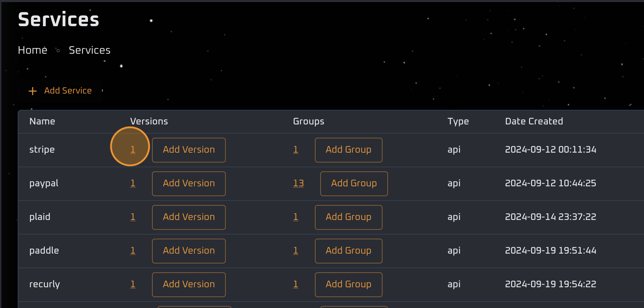Select the paddle service name
The width and height of the screenshot is (644, 308).
44,251
